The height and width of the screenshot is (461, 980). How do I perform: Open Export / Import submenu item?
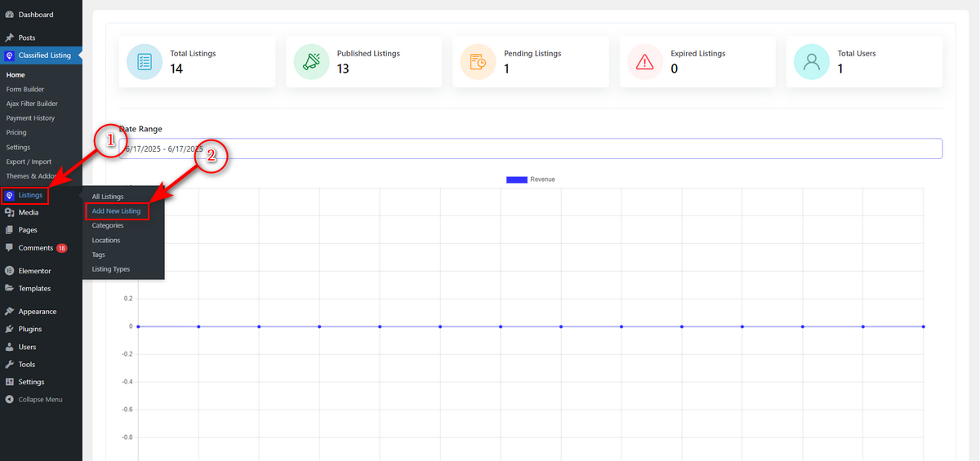pyautogui.click(x=29, y=162)
